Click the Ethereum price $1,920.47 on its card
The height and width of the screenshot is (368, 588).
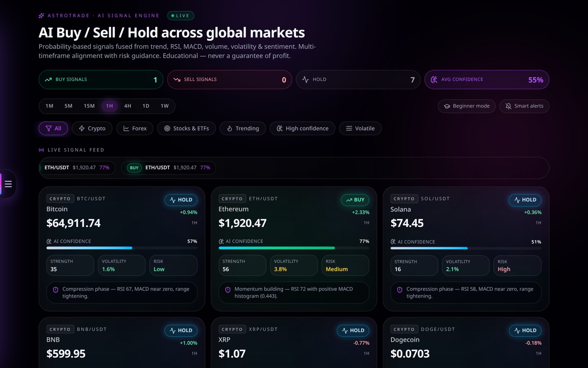(x=243, y=223)
